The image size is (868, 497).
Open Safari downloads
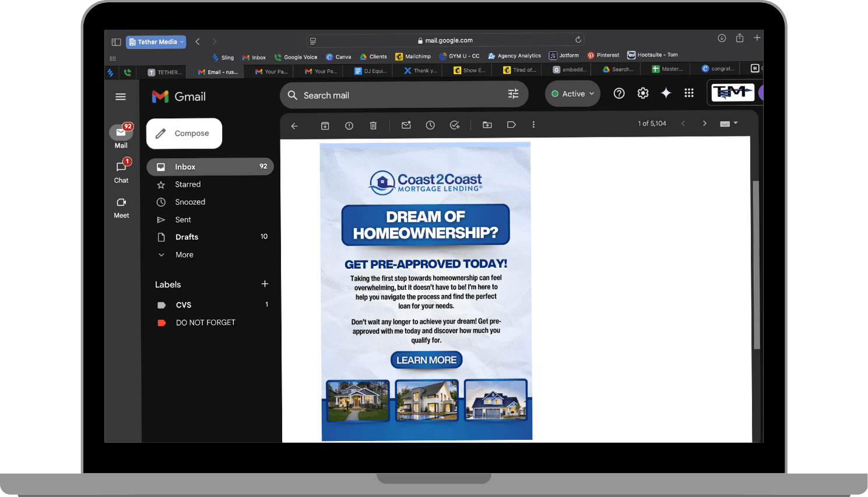point(722,38)
